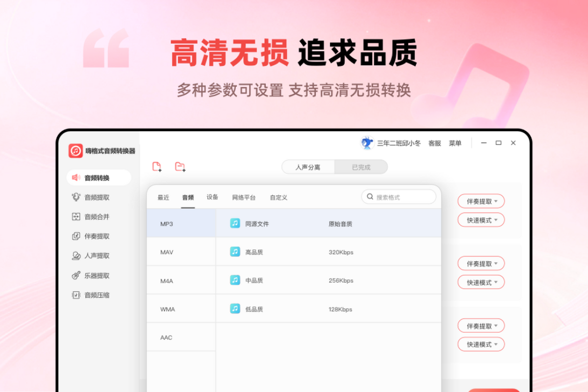The height and width of the screenshot is (392, 588).
Task: Click the 客服 support link
Action: tap(434, 143)
